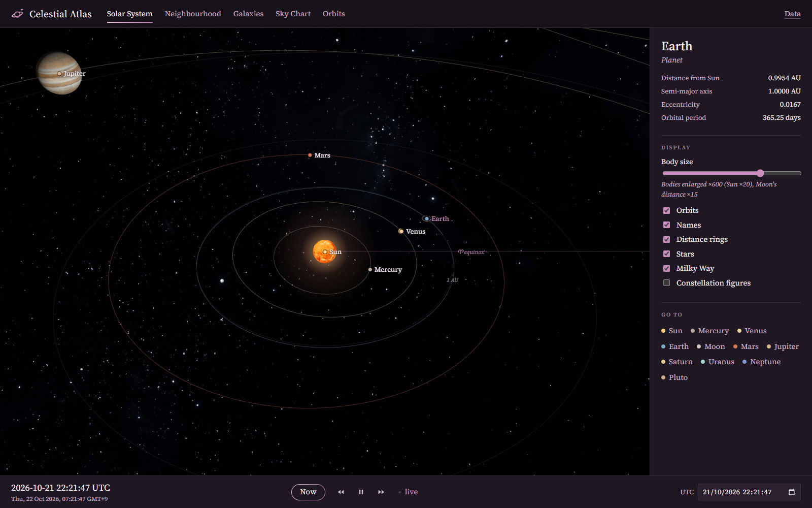Screen dimensions: 812x508
Task: Click the UTC date-time input field
Action: coord(749,492)
